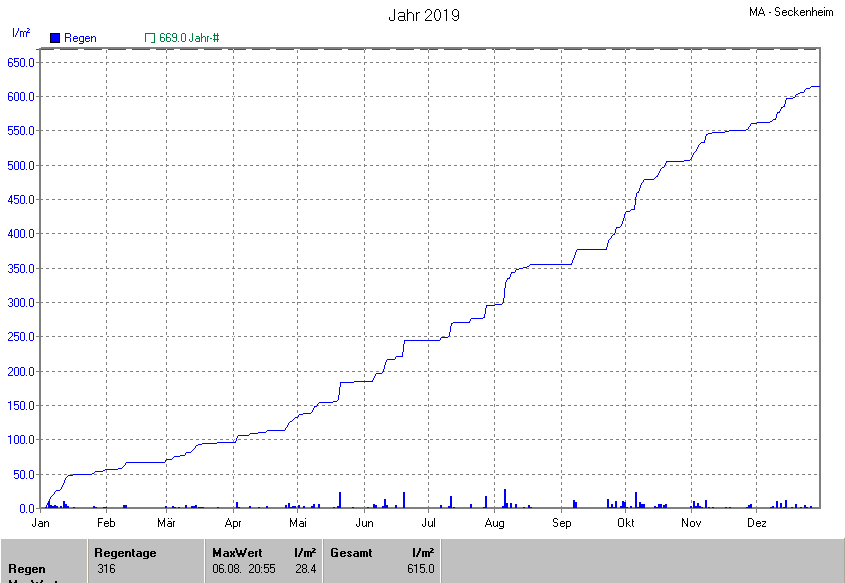Click the Aug label on the month axis
Screen dimensions: 845x583
[x=494, y=523]
